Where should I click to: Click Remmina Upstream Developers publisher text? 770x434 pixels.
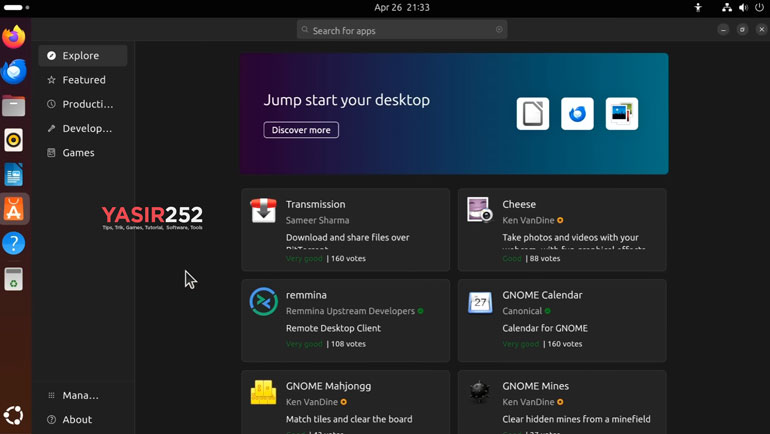click(350, 311)
